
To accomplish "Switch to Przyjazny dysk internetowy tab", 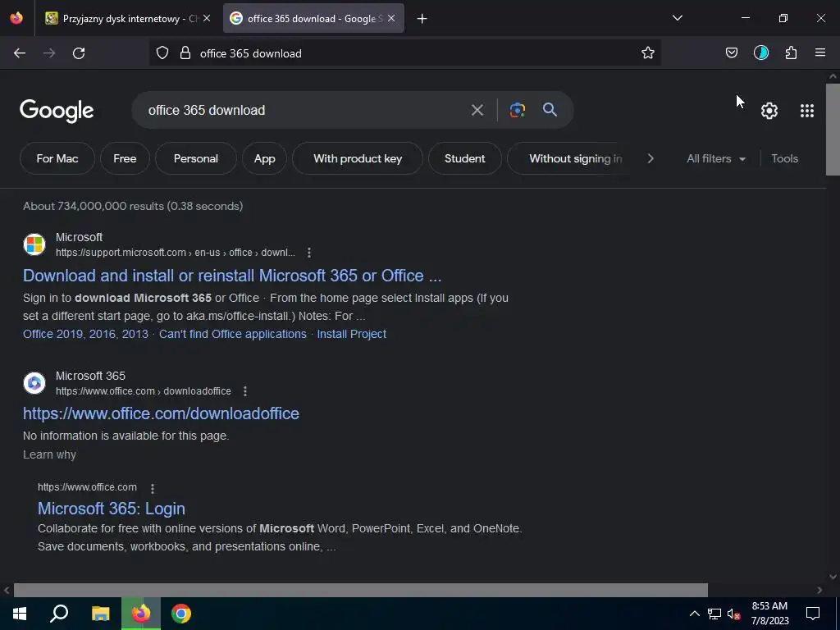I will pos(121,19).
